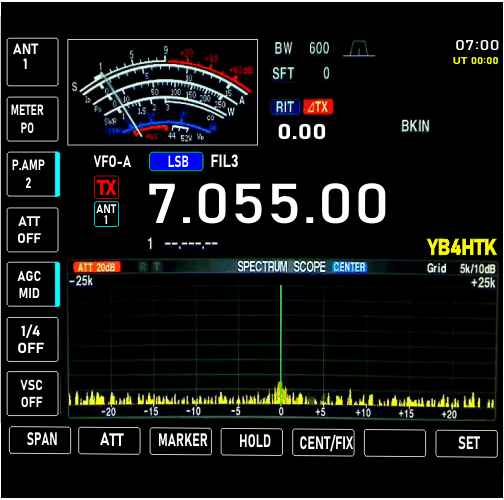Click the +5 scope axis label

320,412
